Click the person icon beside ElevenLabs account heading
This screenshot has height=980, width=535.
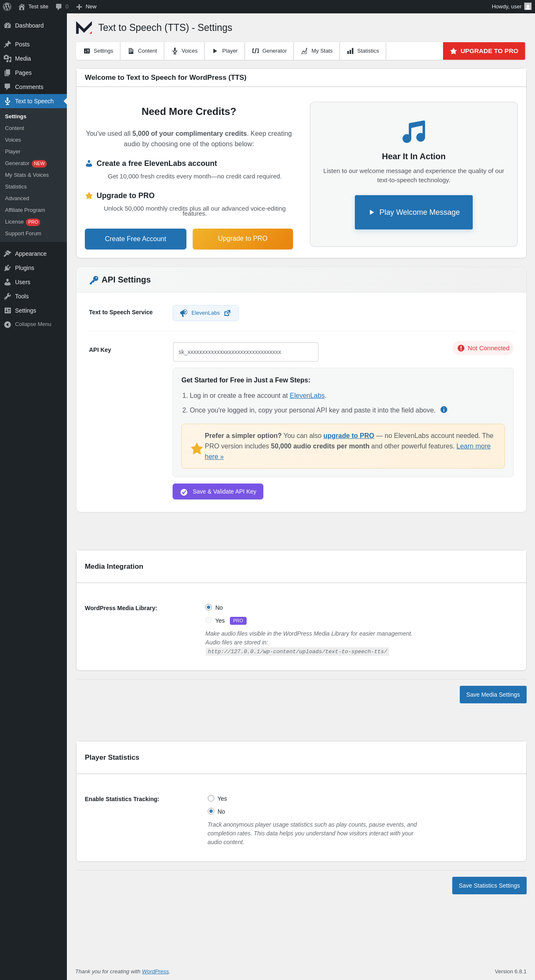click(x=89, y=163)
